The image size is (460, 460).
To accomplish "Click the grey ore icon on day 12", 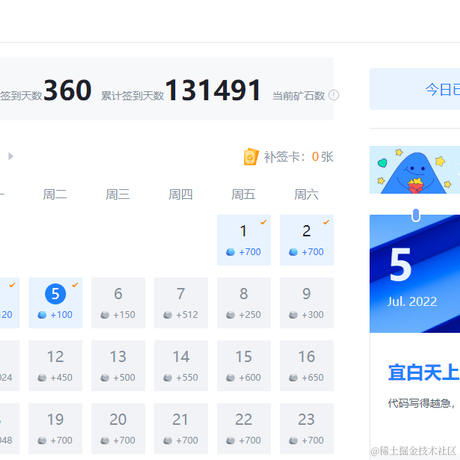I will coord(42,378).
